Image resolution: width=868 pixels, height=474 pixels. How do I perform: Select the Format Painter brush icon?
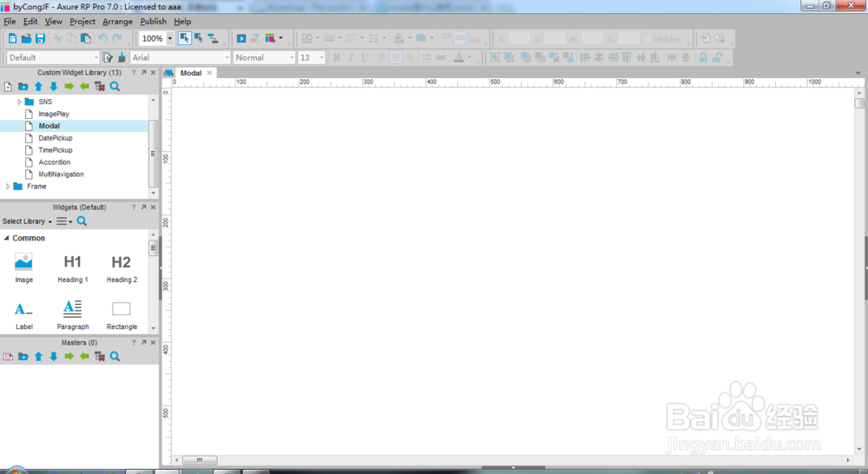[122, 57]
